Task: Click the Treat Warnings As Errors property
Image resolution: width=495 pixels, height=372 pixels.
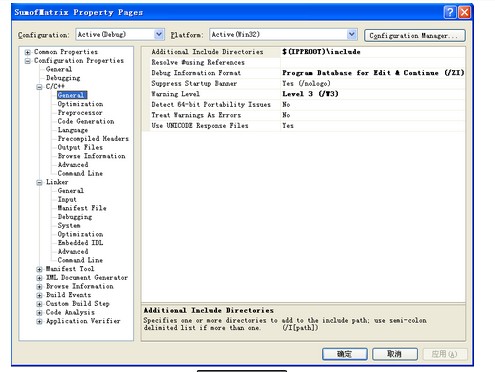Action: pos(196,115)
